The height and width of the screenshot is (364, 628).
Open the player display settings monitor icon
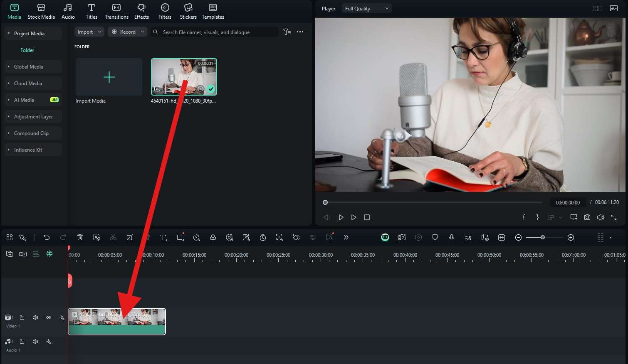(x=574, y=217)
